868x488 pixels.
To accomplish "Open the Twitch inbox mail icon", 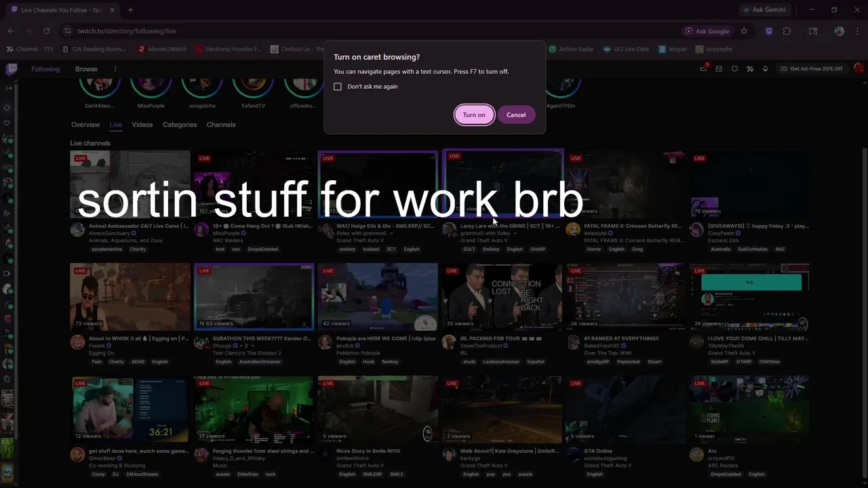I will (719, 68).
